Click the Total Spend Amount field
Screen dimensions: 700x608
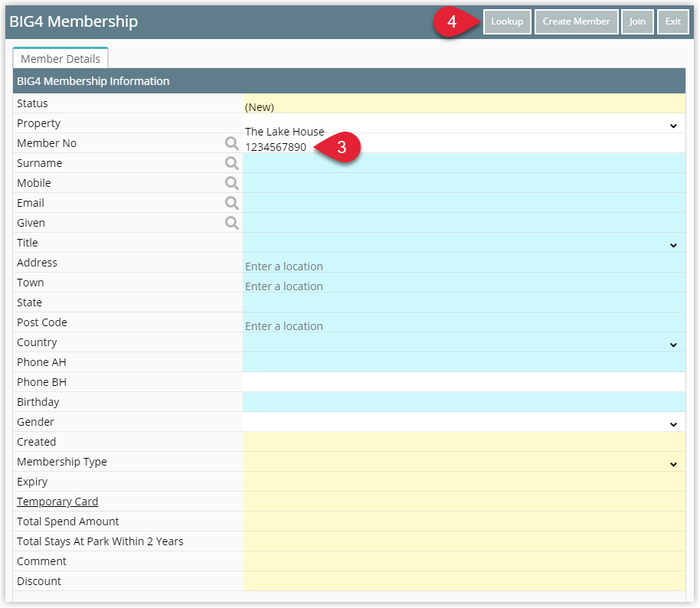pyautogui.click(x=464, y=521)
